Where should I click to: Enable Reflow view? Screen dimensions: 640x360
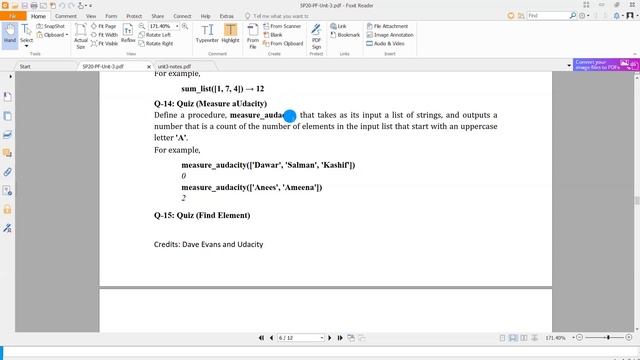click(128, 34)
